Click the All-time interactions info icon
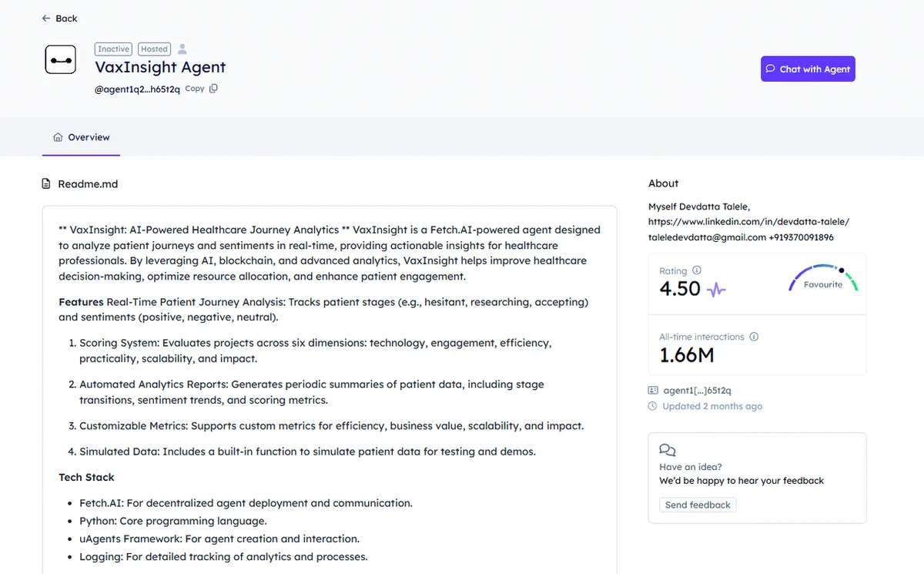Image resolution: width=924 pixels, height=574 pixels. [754, 337]
